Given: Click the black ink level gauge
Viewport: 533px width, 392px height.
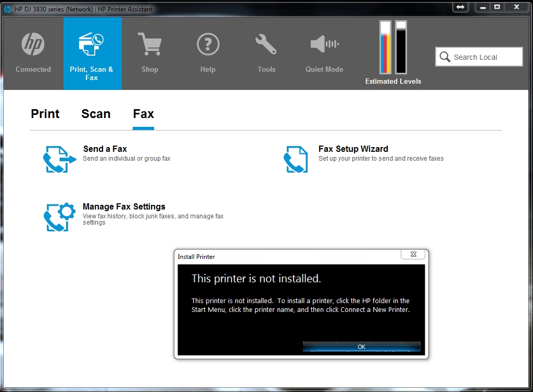Looking at the screenshot, I should click(x=401, y=47).
